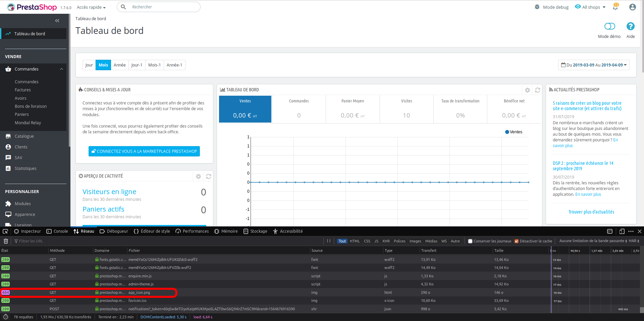Select the Visites KPI tile
The height and width of the screenshot is (321, 644).
[x=407, y=109]
